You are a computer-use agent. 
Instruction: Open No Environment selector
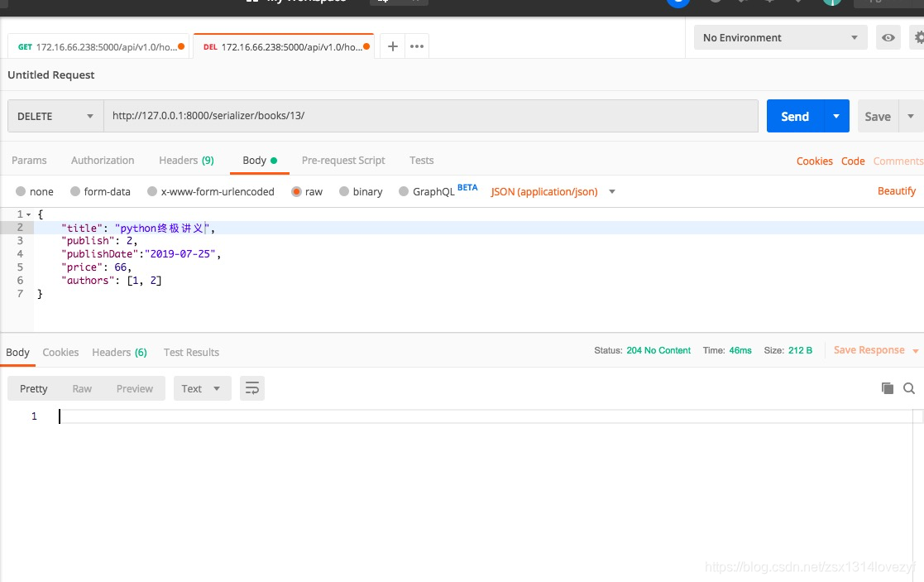[780, 38]
